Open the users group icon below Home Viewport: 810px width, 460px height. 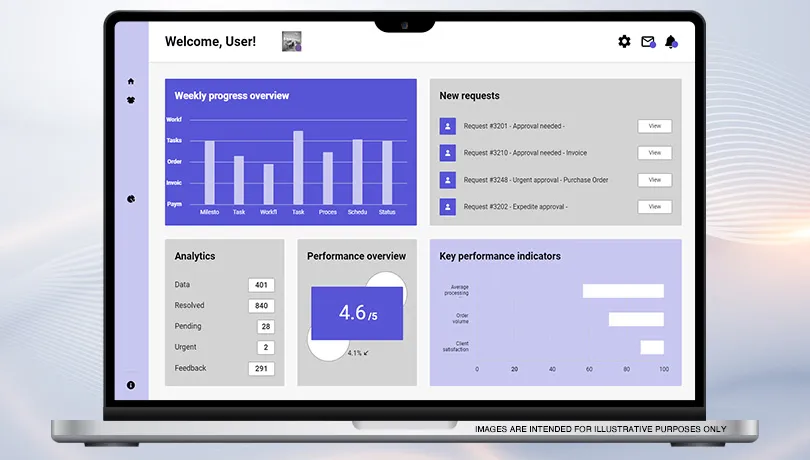[x=131, y=100]
